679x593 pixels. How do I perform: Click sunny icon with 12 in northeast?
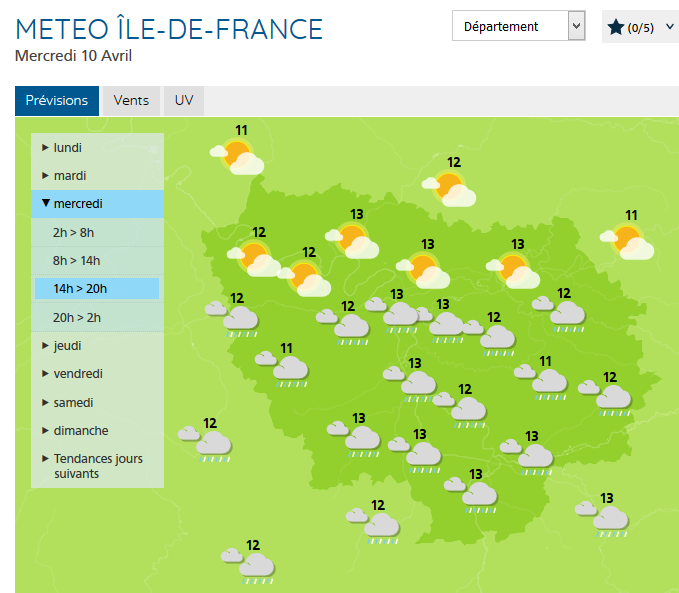click(x=449, y=188)
